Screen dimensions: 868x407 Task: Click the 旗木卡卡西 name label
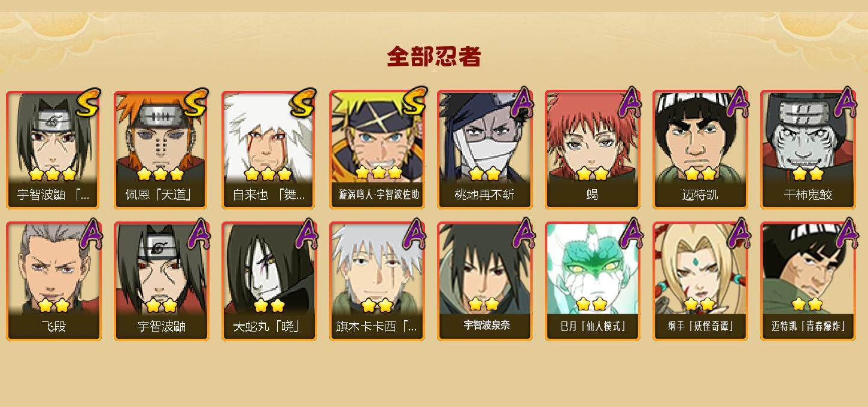tap(376, 327)
